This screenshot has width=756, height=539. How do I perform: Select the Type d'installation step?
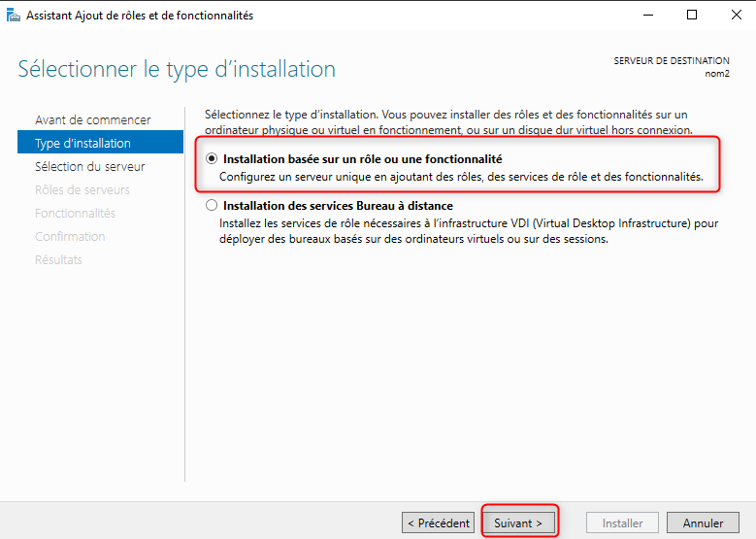(100, 143)
